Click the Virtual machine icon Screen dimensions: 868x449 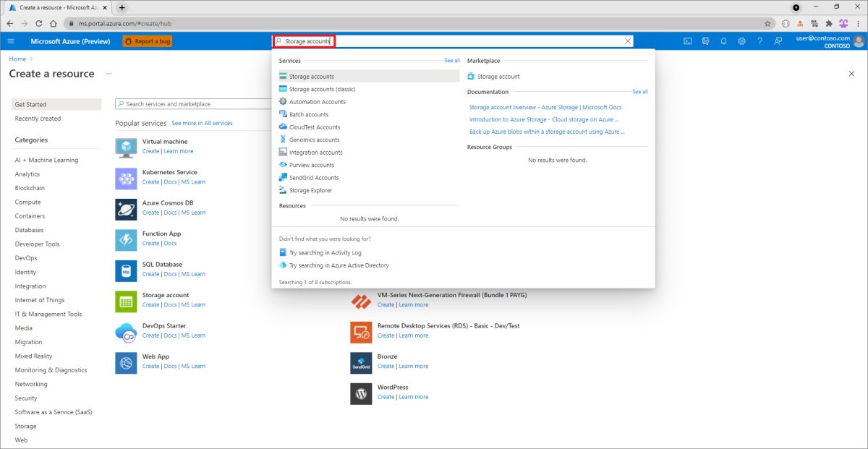(126, 147)
